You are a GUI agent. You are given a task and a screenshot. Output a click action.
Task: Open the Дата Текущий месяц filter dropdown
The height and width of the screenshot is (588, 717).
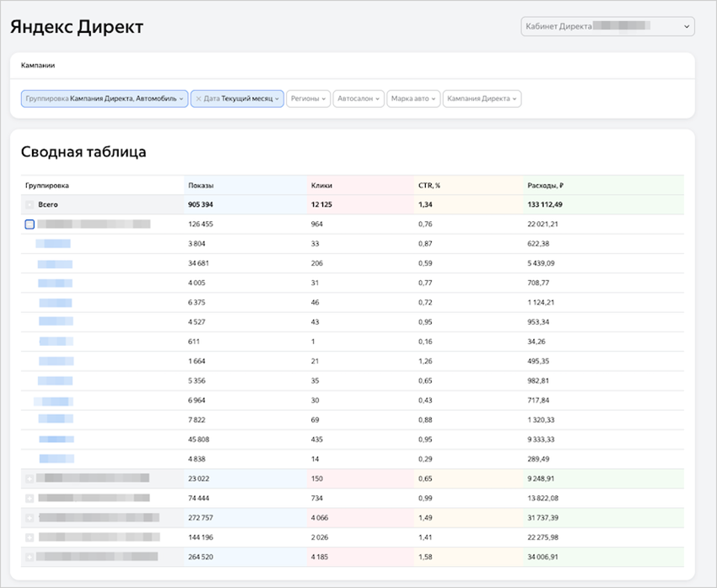[x=237, y=99]
